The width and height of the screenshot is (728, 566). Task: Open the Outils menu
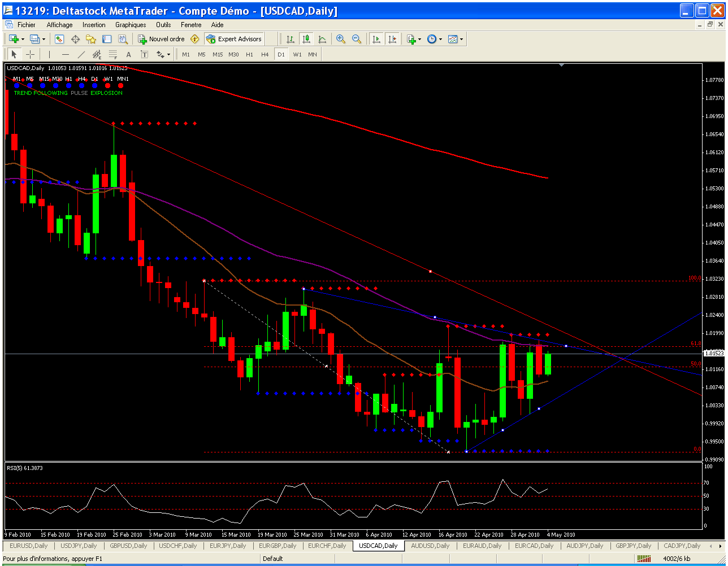163,25
